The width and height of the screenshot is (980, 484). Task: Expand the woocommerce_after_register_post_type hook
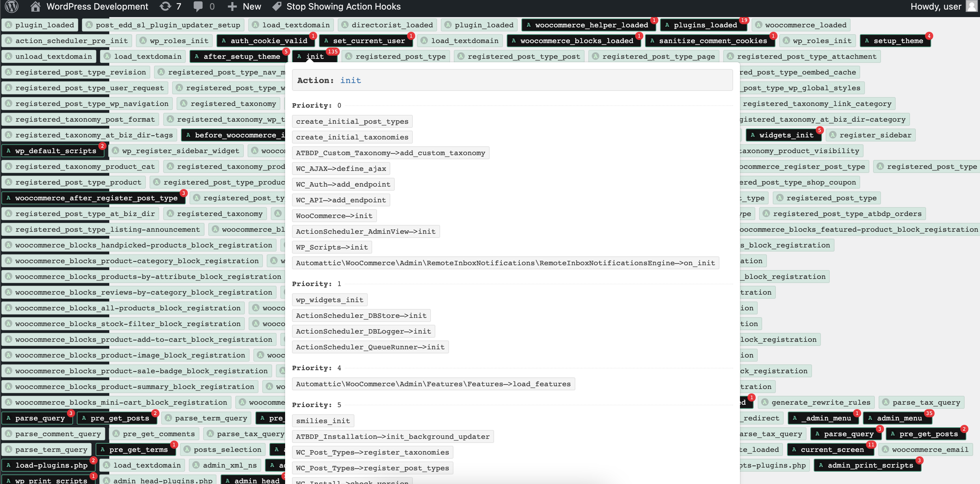[93, 198]
